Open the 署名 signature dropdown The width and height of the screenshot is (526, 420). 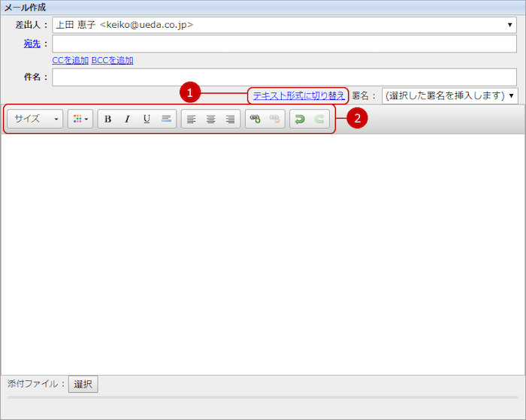pos(449,95)
